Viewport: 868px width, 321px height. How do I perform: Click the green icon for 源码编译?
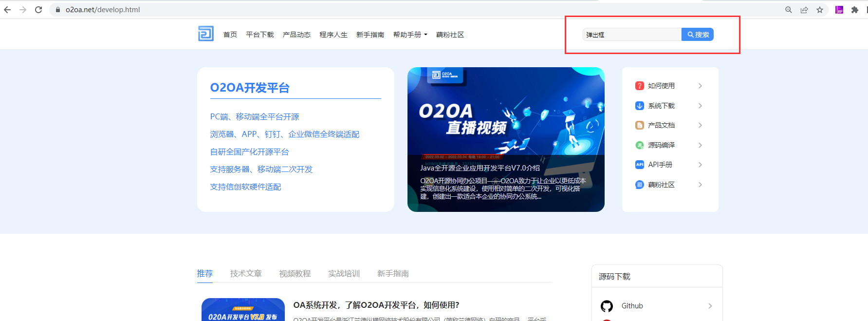tap(640, 145)
